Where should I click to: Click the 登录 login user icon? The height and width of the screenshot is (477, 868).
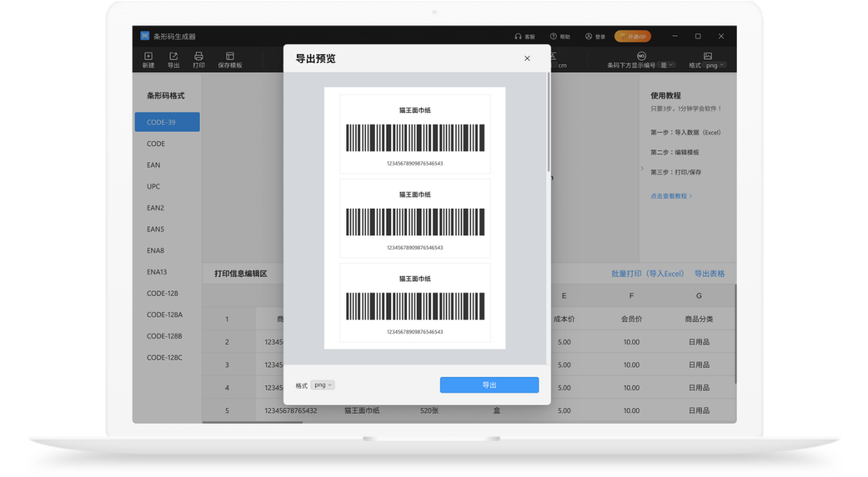(x=589, y=37)
